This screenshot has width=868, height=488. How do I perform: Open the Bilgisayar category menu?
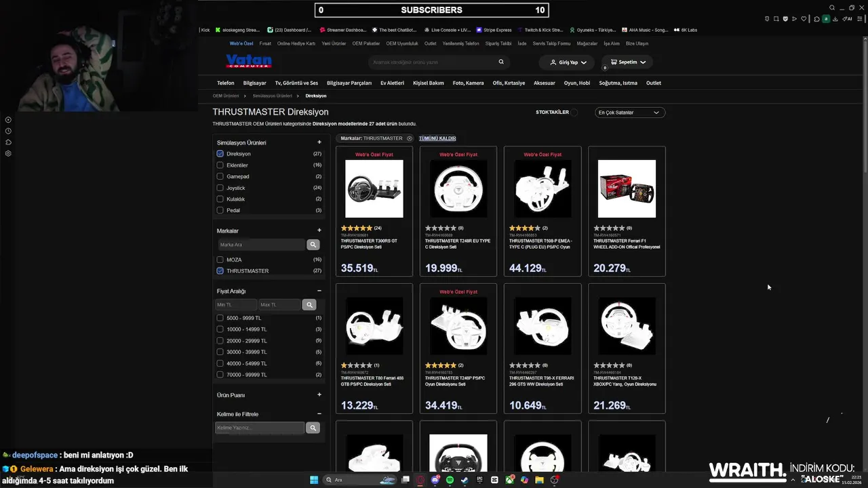[254, 83]
